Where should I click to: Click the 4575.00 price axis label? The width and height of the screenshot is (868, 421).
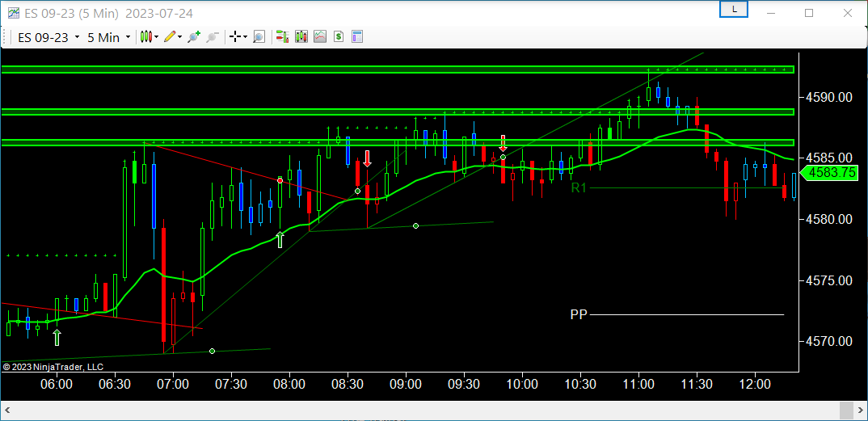point(828,280)
